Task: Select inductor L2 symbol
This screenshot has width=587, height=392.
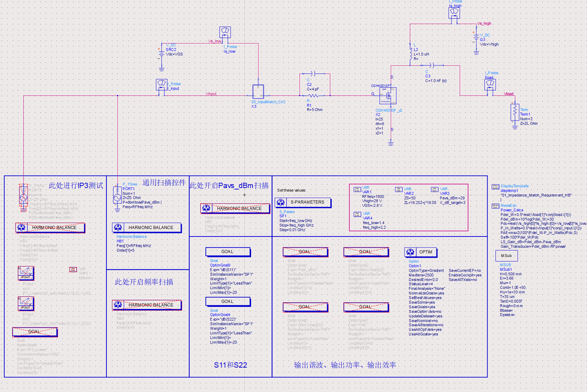Action: coord(410,54)
